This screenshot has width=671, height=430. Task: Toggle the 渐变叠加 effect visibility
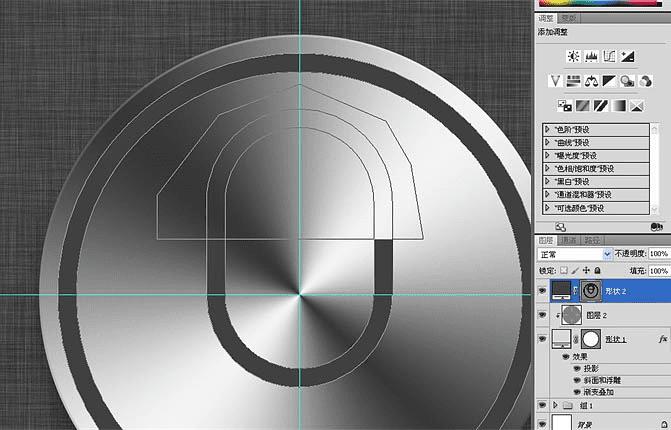coord(577,392)
